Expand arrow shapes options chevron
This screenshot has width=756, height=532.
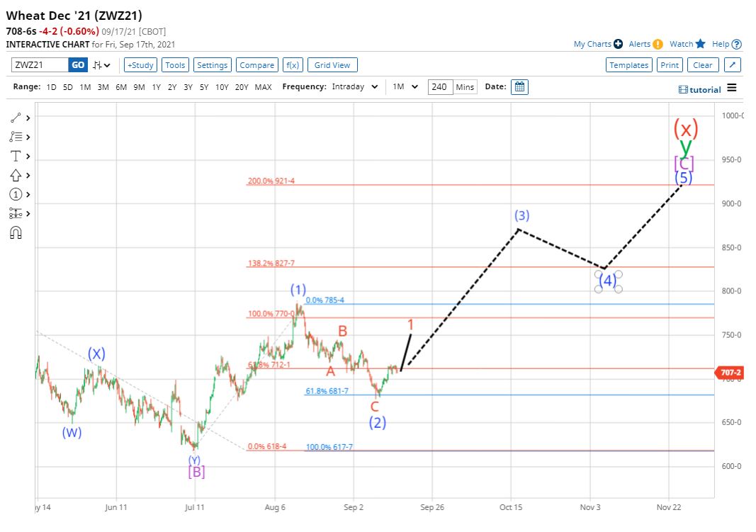tap(28, 176)
